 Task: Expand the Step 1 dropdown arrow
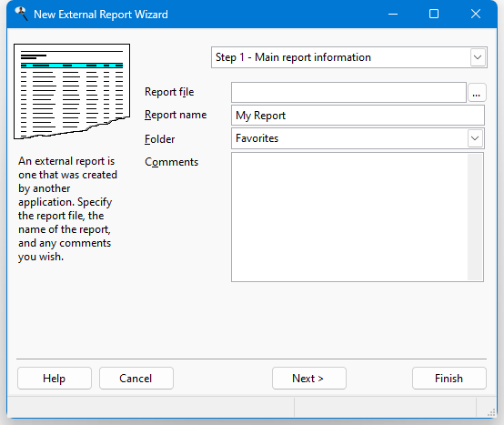(478, 57)
